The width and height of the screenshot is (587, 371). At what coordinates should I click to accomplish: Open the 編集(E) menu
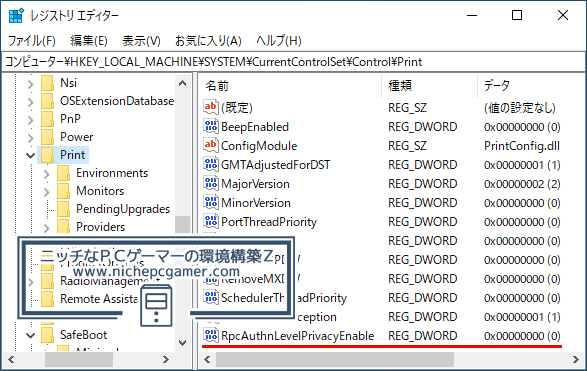click(89, 40)
